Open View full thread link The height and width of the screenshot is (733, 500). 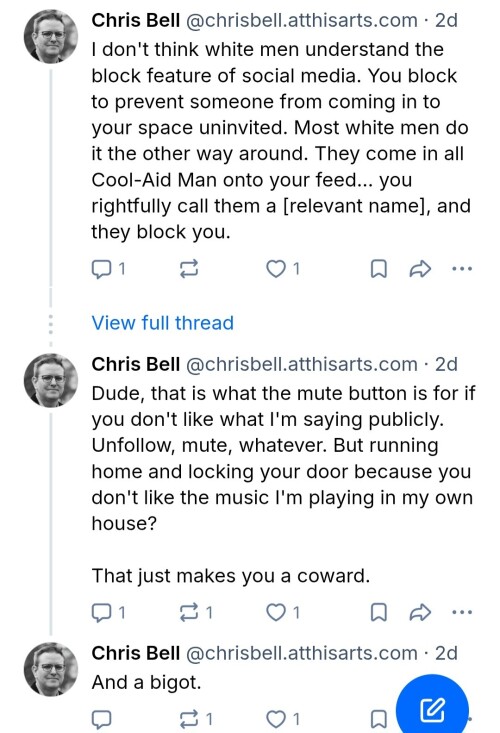163,323
